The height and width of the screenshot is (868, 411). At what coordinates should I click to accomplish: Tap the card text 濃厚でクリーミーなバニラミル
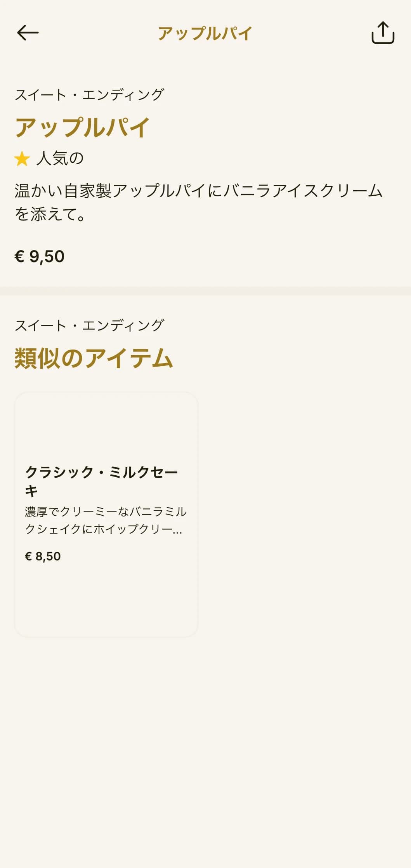[106, 512]
